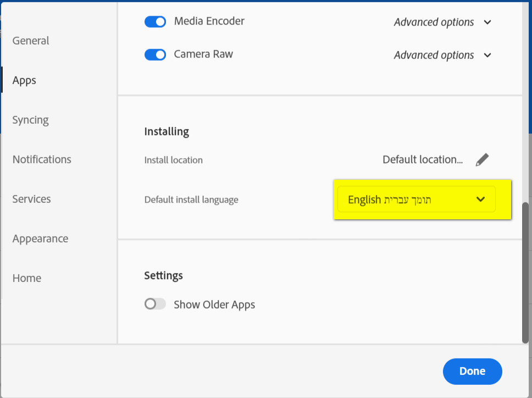The height and width of the screenshot is (398, 532).
Task: Open Appearance preferences in sidebar
Action: [x=40, y=239]
